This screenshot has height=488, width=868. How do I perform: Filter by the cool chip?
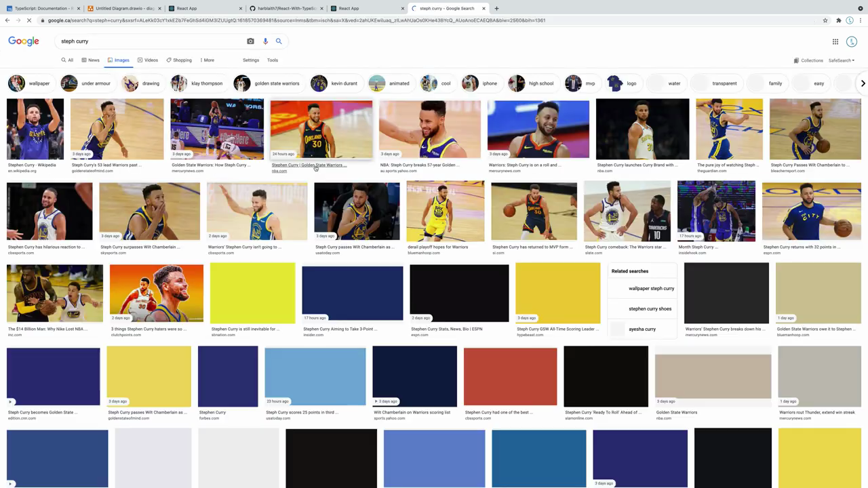click(436, 83)
